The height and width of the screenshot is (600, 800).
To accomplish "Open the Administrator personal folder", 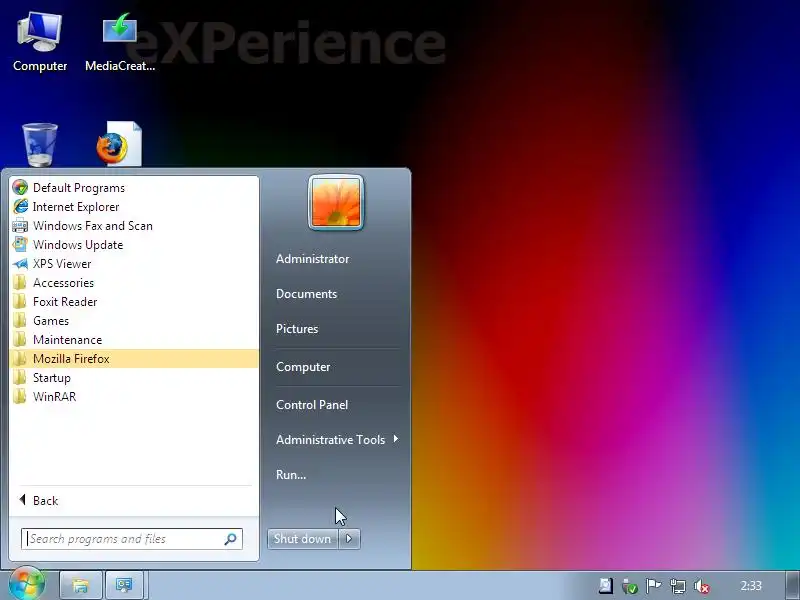I will pyautogui.click(x=312, y=259).
